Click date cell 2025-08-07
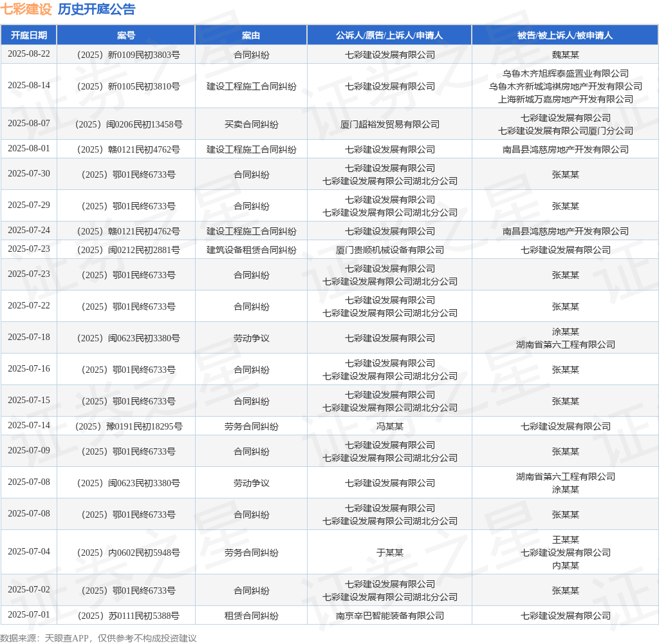Screen dimensions: 659x644 click(x=28, y=123)
